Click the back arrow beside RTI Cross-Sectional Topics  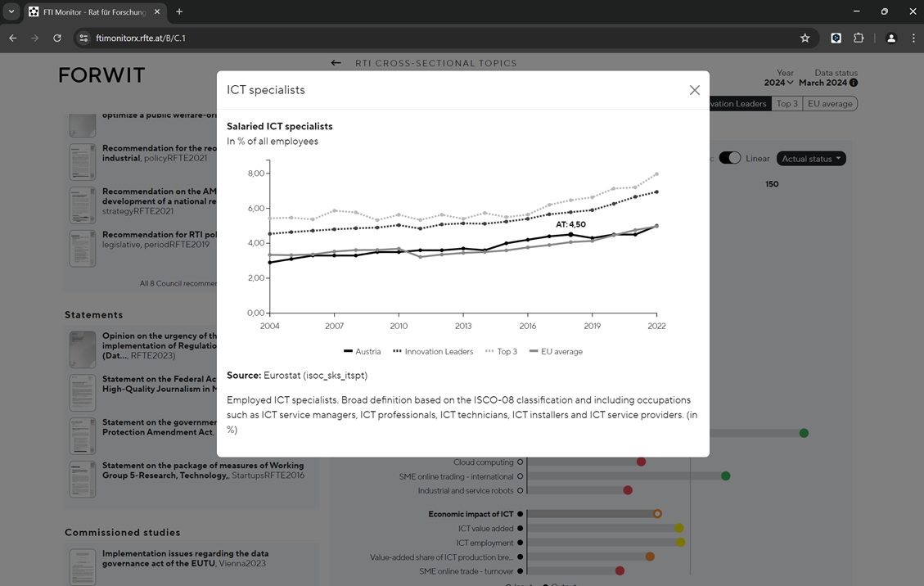click(x=336, y=63)
